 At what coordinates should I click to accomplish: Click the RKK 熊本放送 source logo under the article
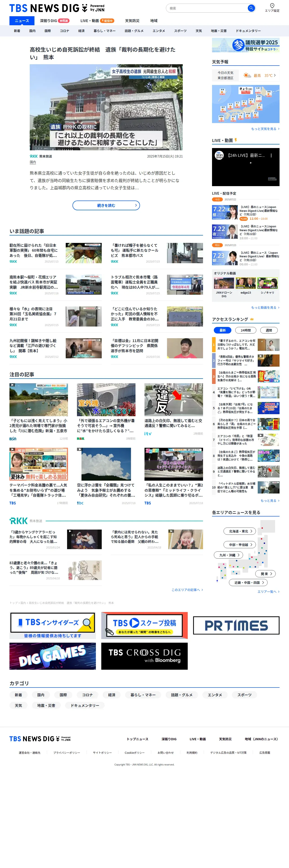tap(41, 156)
